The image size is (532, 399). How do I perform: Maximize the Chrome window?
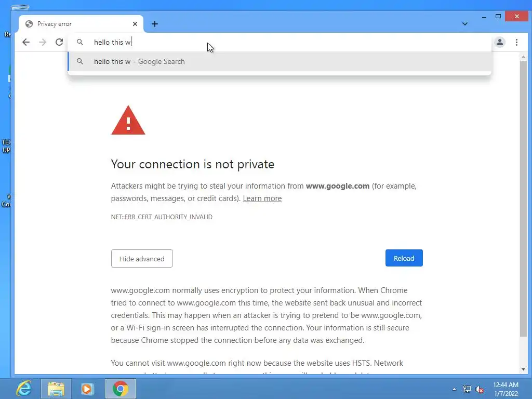[x=498, y=16]
